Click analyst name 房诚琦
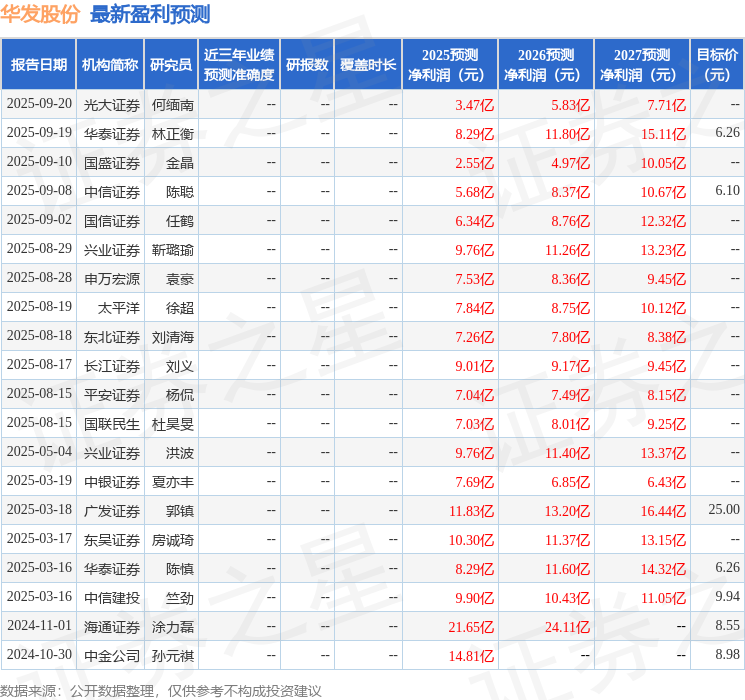745x700 pixels. tap(172, 540)
